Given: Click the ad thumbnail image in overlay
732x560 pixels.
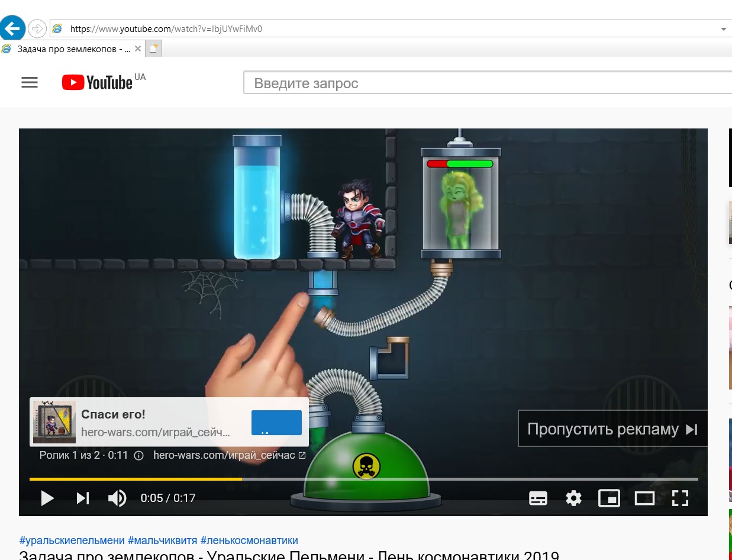Looking at the screenshot, I should pyautogui.click(x=54, y=421).
